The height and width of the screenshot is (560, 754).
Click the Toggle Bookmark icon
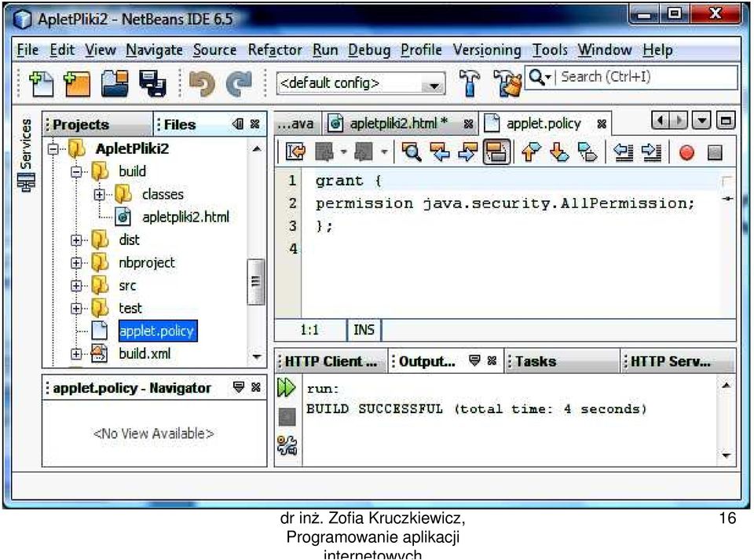(x=587, y=152)
